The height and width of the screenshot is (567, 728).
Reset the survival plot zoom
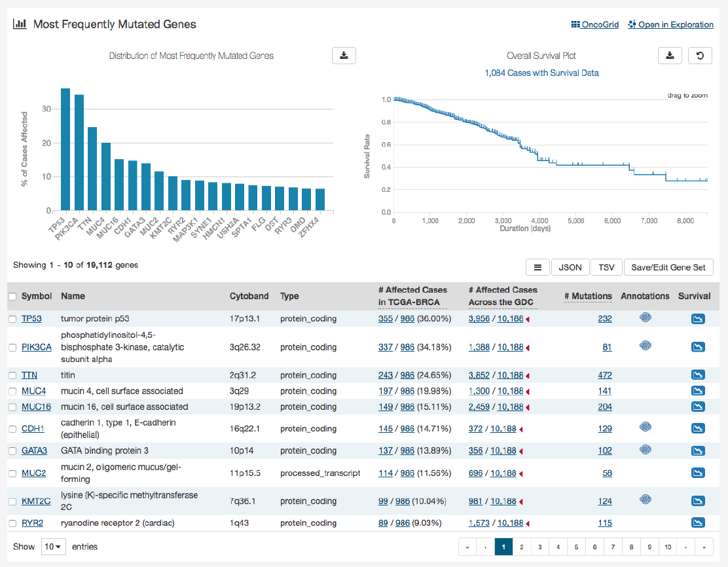click(700, 56)
